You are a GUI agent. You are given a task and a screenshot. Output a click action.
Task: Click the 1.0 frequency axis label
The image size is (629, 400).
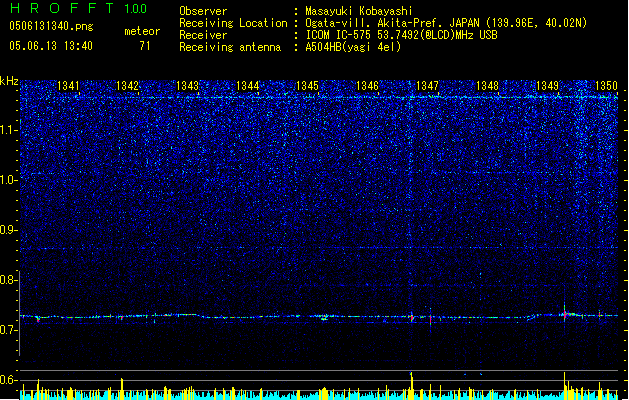[x=9, y=181]
